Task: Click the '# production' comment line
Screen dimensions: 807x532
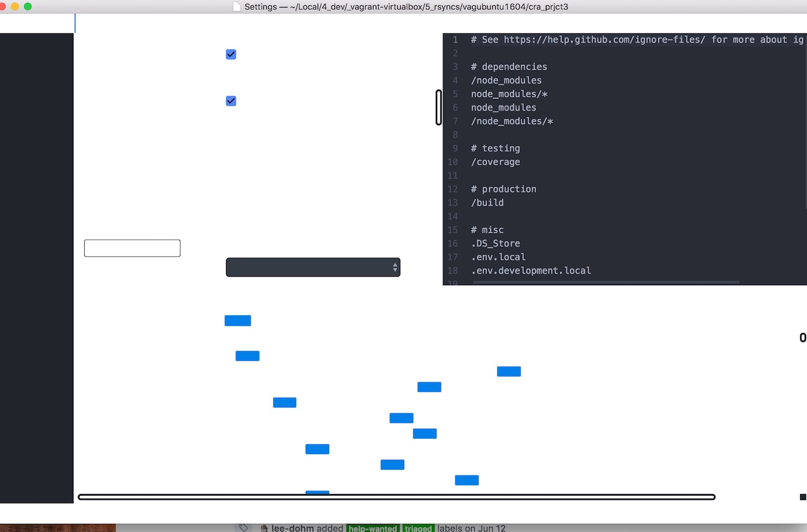Action: pyautogui.click(x=503, y=189)
